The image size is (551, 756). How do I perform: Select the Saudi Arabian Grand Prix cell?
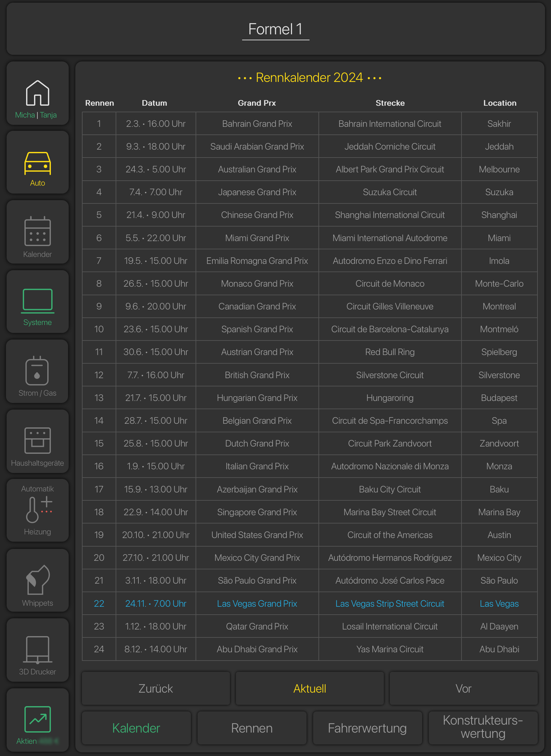tap(257, 146)
